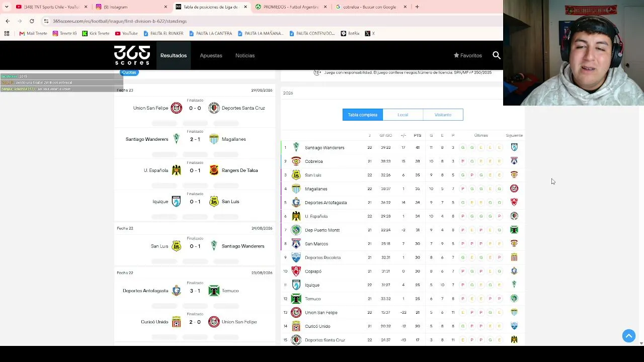Sort standings by PTS column header
This screenshot has height=362, width=644.
418,135
